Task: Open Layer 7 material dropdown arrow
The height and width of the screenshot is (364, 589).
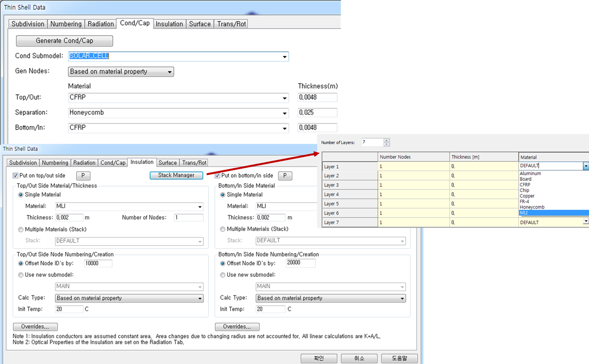Action: point(586,221)
